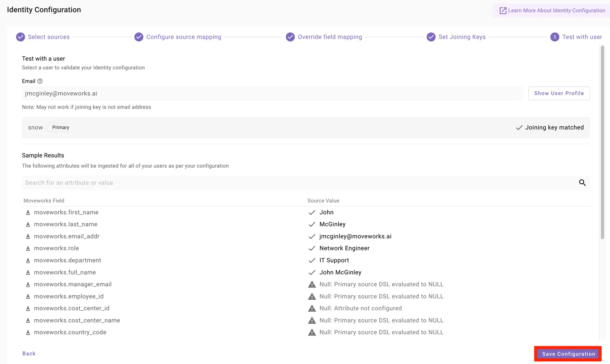Go to the Select sources step
The image size is (610, 364).
coord(49,37)
